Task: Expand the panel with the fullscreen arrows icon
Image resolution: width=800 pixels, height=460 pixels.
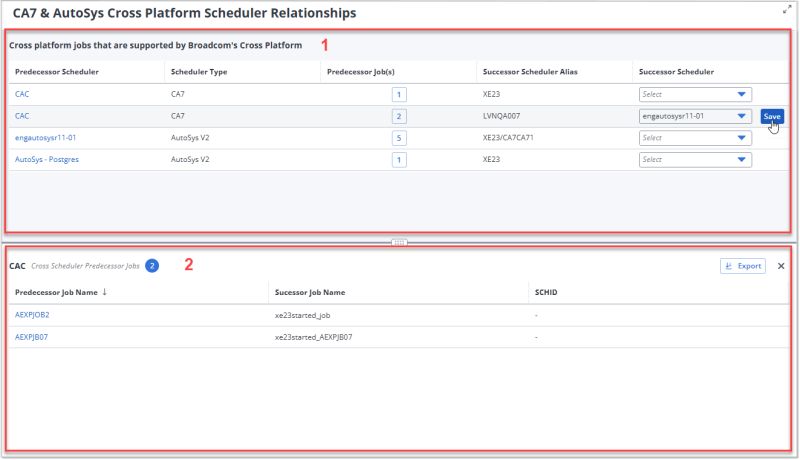Action: pyautogui.click(x=787, y=10)
